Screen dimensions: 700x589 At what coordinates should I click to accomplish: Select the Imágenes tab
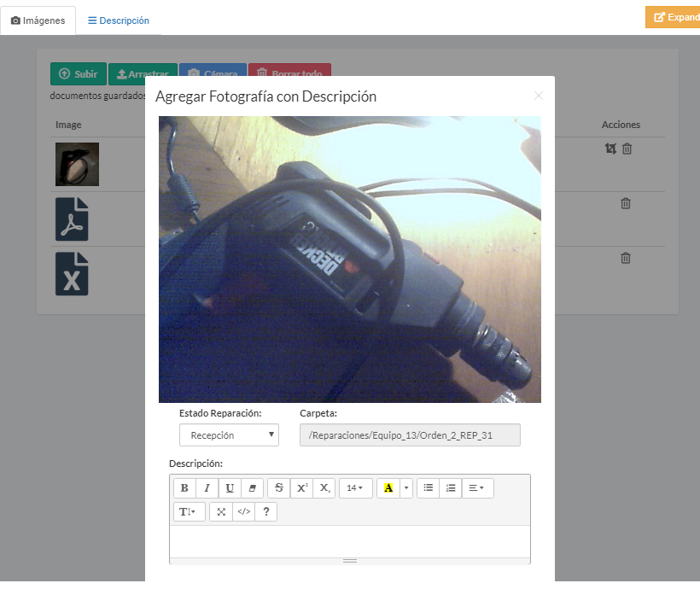pos(38,20)
